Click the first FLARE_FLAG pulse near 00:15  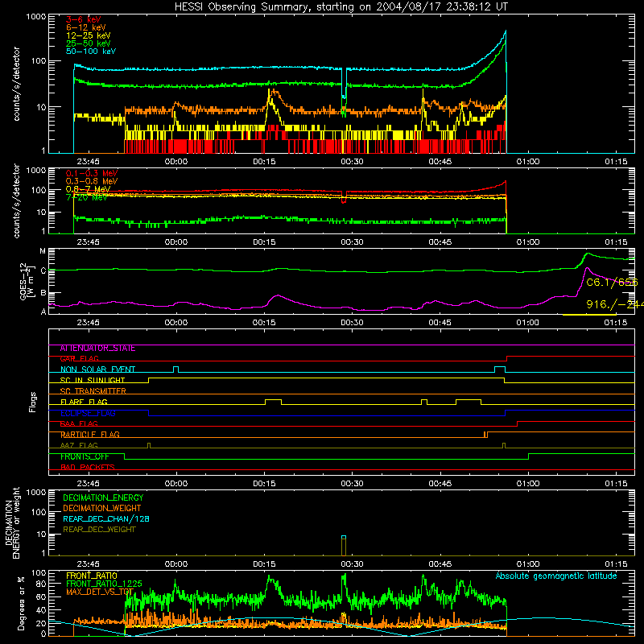(273, 402)
